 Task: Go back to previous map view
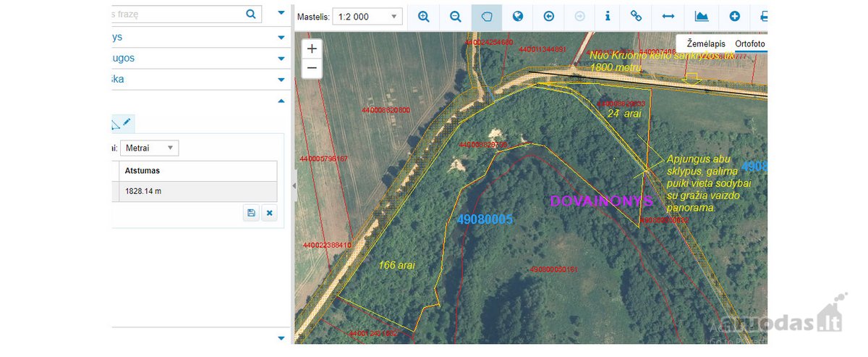pyautogui.click(x=549, y=16)
